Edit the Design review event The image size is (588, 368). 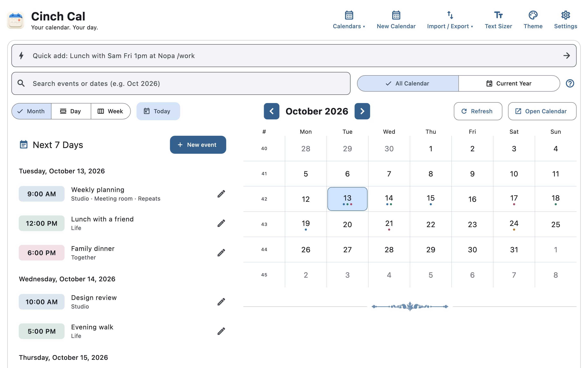click(221, 302)
